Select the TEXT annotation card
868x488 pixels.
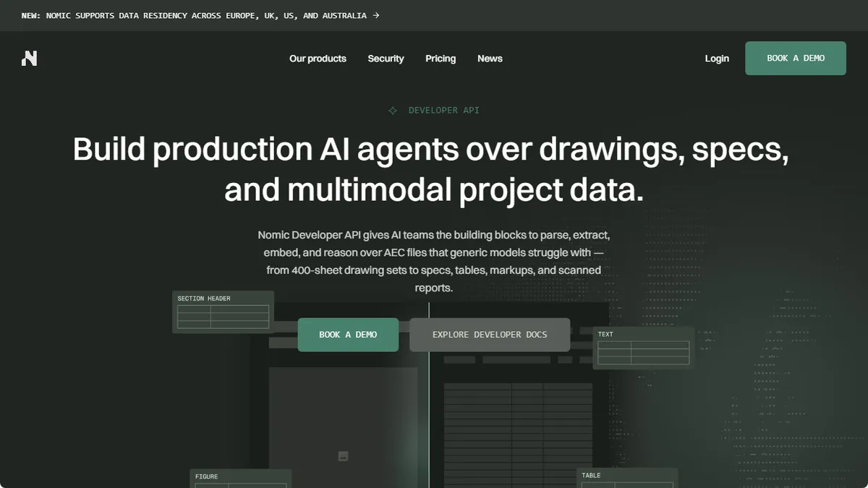point(643,348)
